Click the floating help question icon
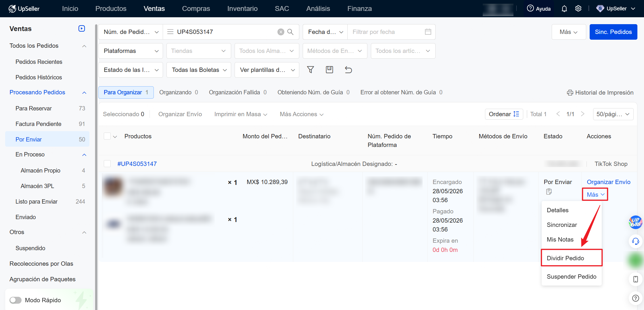The width and height of the screenshot is (644, 310). [635, 298]
